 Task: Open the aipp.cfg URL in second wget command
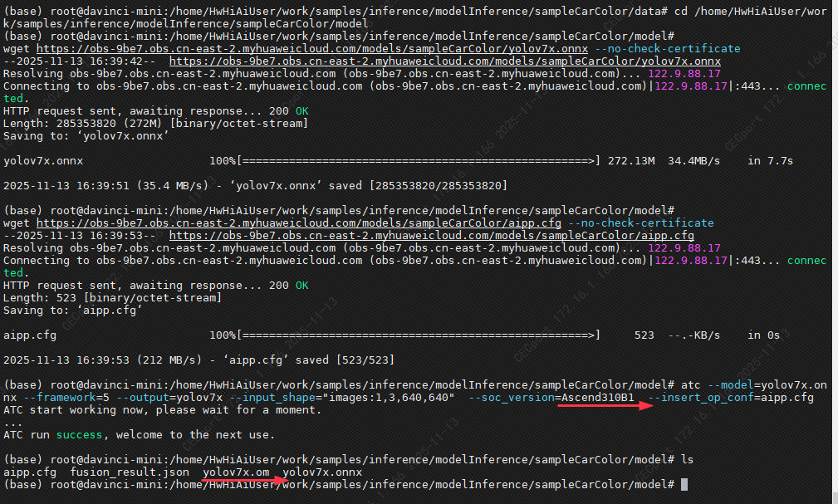(299, 223)
